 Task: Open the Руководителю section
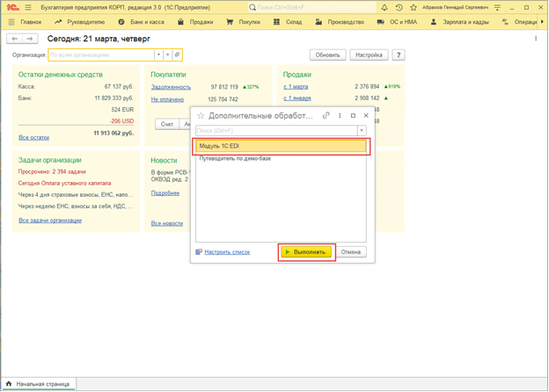coord(86,22)
